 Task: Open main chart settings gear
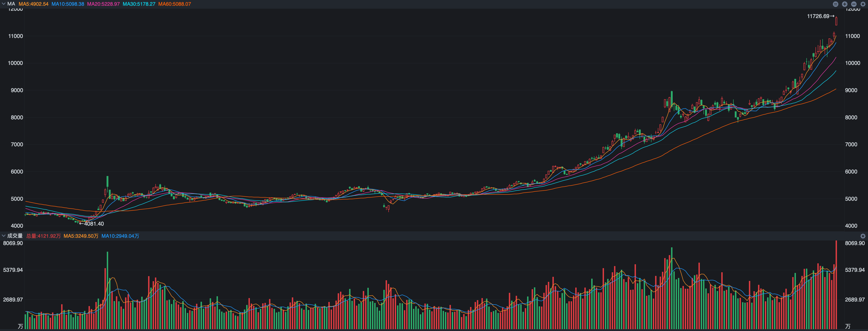pos(863,4)
